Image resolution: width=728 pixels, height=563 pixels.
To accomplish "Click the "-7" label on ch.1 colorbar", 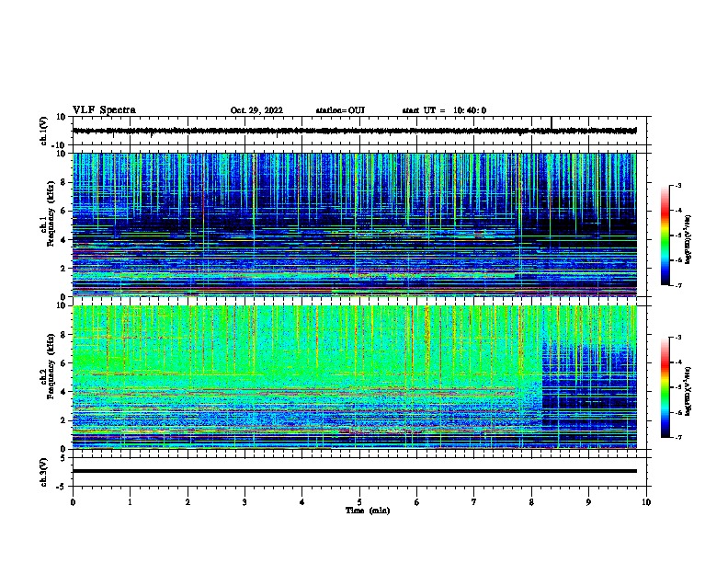I will [x=677, y=285].
